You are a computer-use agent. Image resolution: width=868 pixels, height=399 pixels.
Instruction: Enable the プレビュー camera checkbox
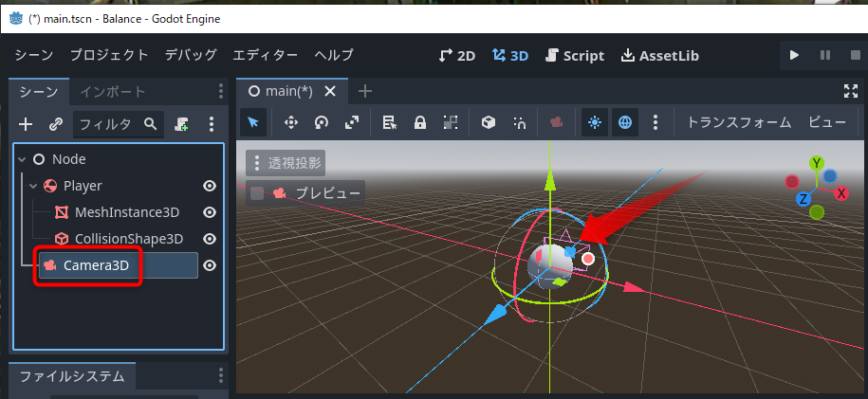257,193
